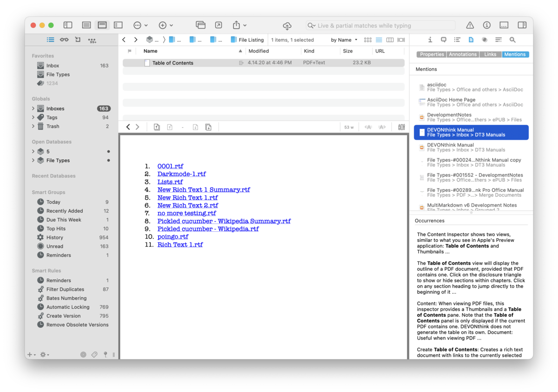Switch to cover flow view
Viewport: 558px width, 392px height.
tap(401, 40)
